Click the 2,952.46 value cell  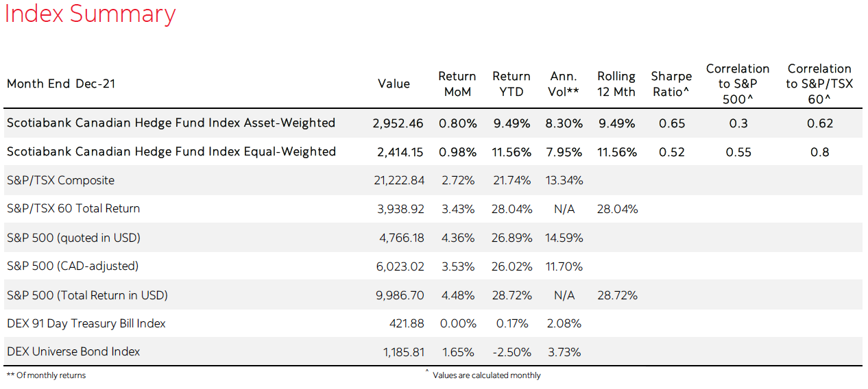[x=398, y=124]
